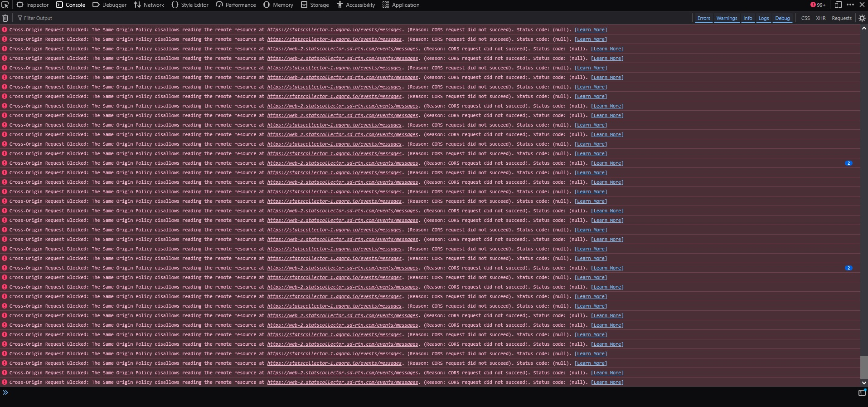This screenshot has width=868, height=407.
Task: Click the scrollbar up arrow
Action: click(x=864, y=28)
